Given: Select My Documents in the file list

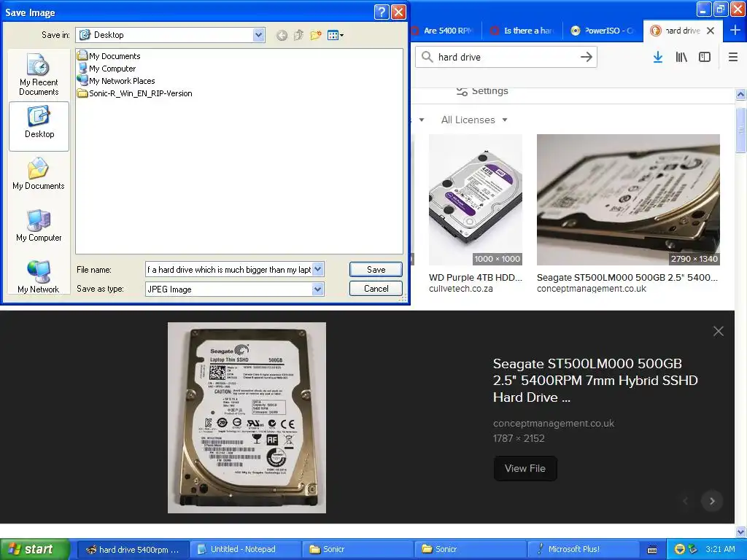Looking at the screenshot, I should [x=109, y=55].
